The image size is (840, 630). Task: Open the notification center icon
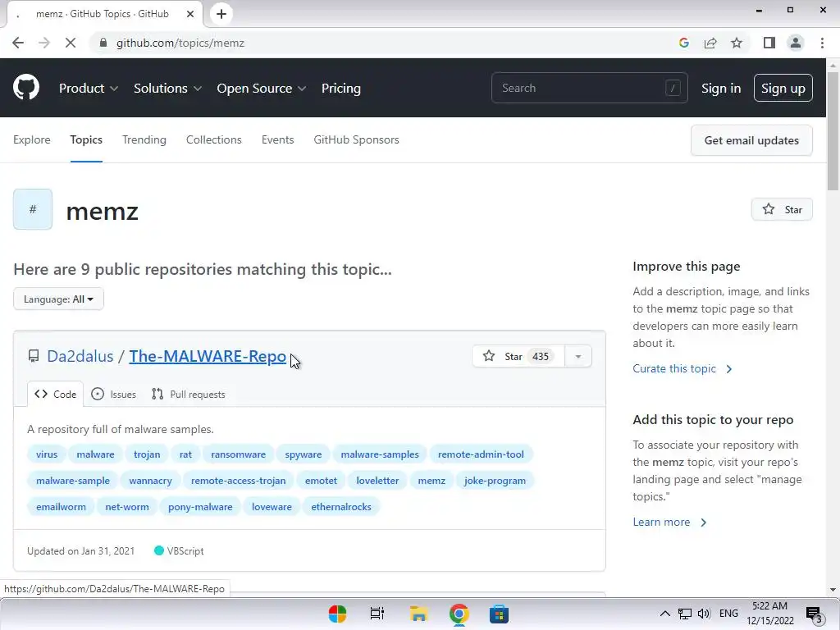tap(814, 614)
